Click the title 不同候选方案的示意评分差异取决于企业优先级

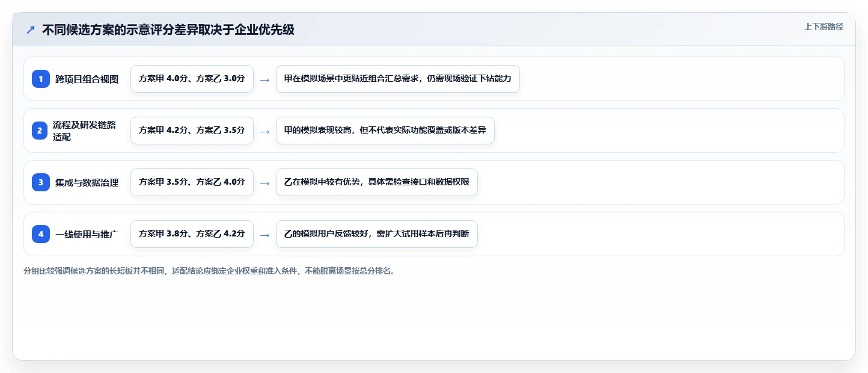[168, 30]
